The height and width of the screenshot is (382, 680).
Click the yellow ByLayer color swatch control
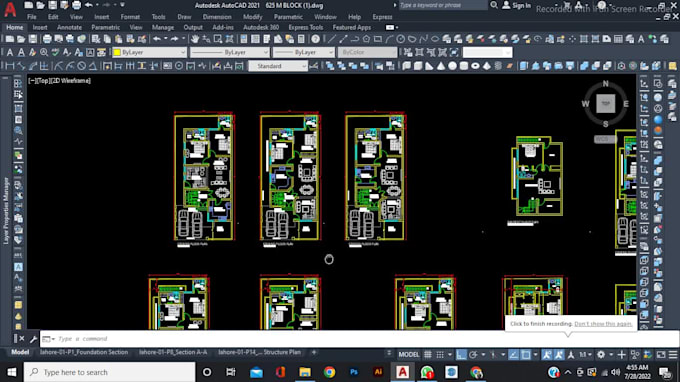point(149,52)
